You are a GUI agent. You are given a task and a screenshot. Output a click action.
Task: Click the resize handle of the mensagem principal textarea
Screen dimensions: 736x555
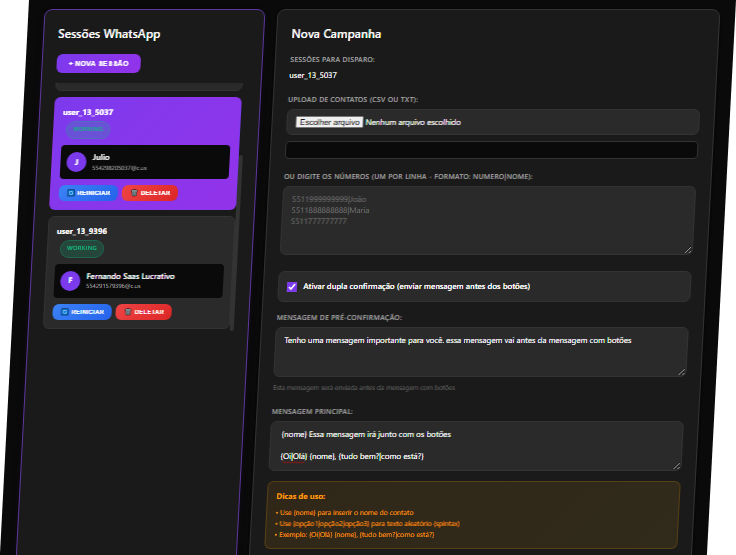(x=677, y=464)
